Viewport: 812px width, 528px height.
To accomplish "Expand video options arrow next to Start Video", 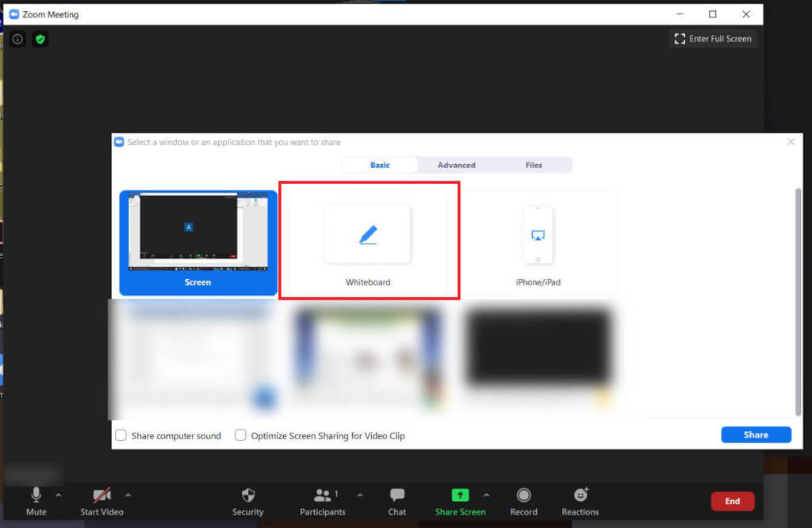I will coord(128,495).
